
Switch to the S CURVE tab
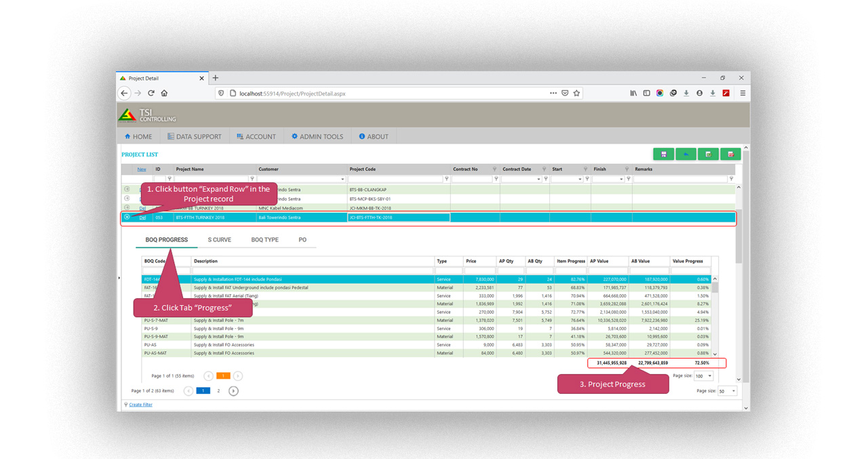click(220, 239)
